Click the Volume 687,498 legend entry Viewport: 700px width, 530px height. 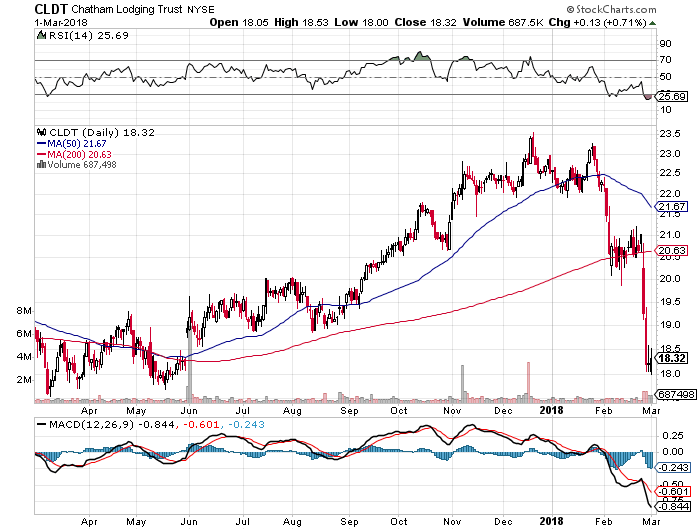[82, 165]
